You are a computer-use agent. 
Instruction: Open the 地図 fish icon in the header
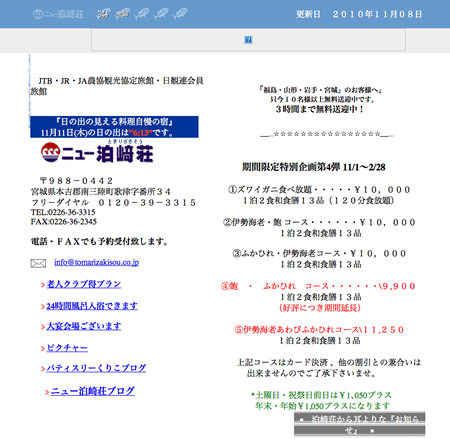pyautogui.click(x=122, y=14)
